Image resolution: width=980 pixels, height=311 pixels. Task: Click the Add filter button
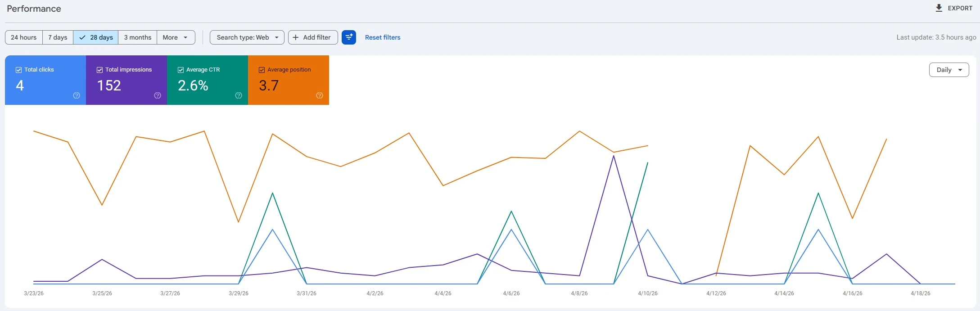click(x=313, y=37)
